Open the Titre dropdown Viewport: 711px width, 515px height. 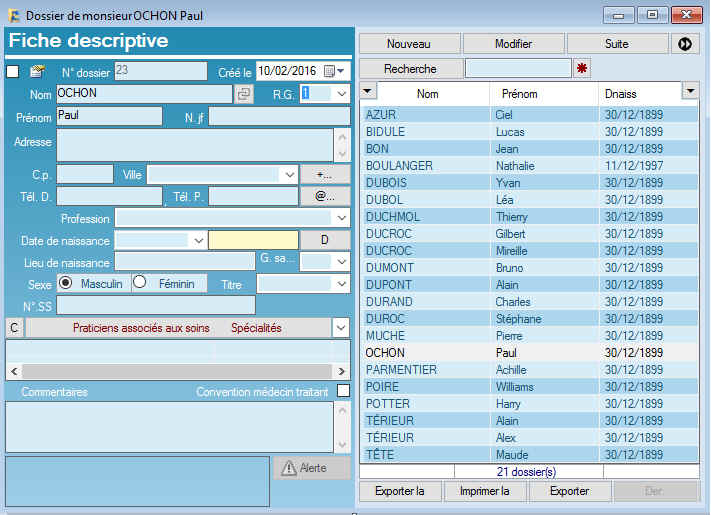point(341,284)
